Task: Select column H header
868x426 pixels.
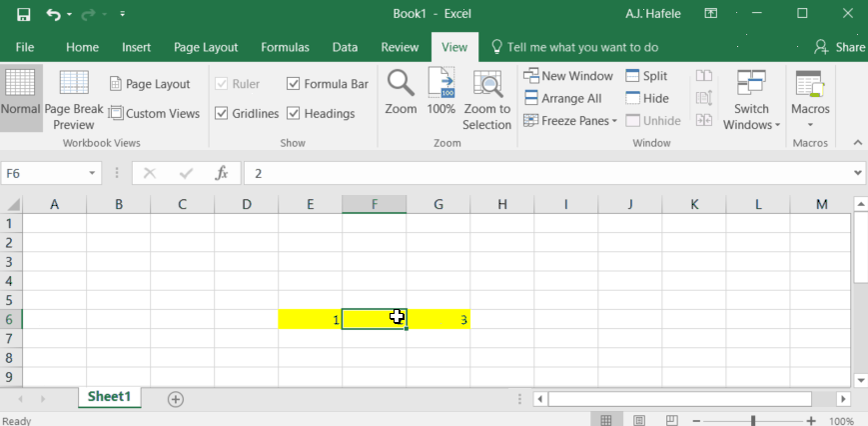Action: (x=502, y=204)
